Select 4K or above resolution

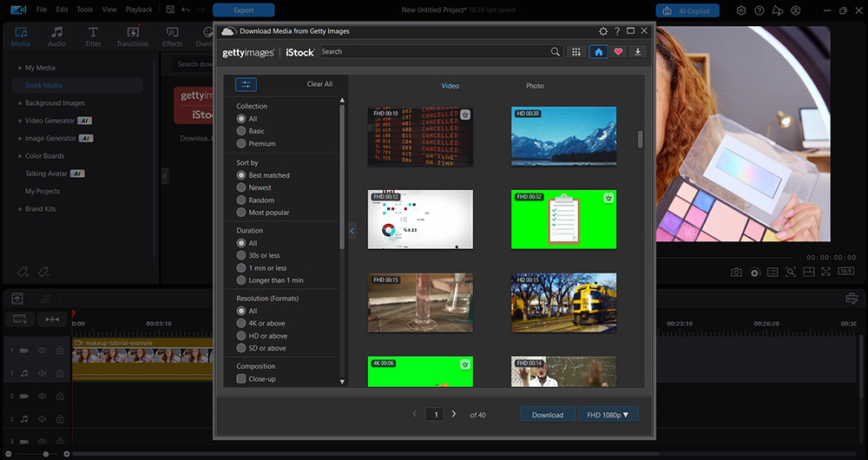coord(241,324)
